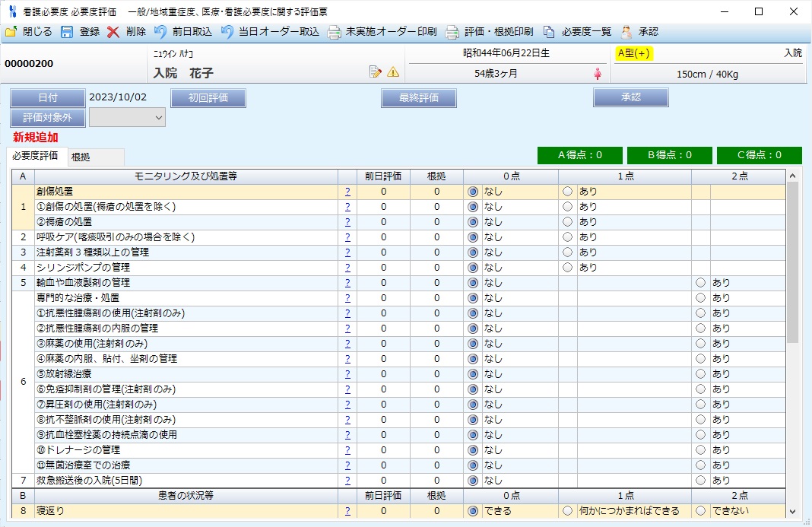Click the 登録 save disk icon

[x=67, y=32]
